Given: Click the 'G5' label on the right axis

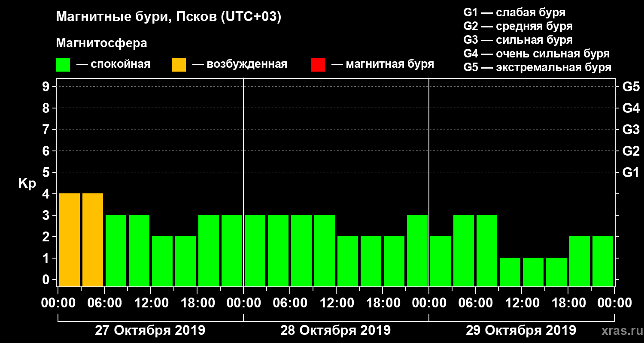Looking at the screenshot, I should click(631, 87).
